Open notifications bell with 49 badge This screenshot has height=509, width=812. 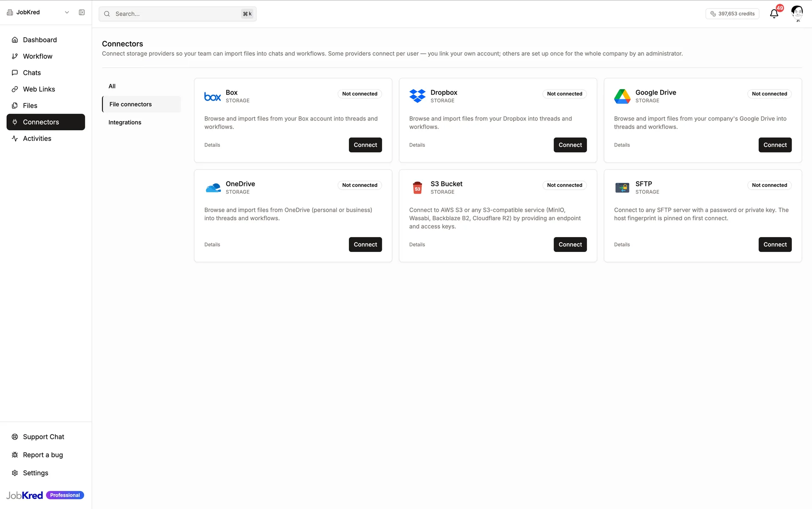tap(774, 14)
